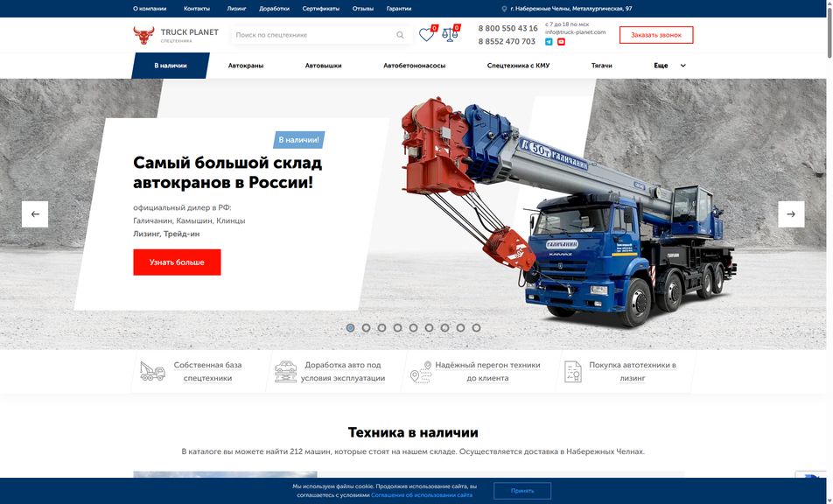Open the Спецтехника с КМУ category
The height and width of the screenshot is (504, 833).
[518, 66]
